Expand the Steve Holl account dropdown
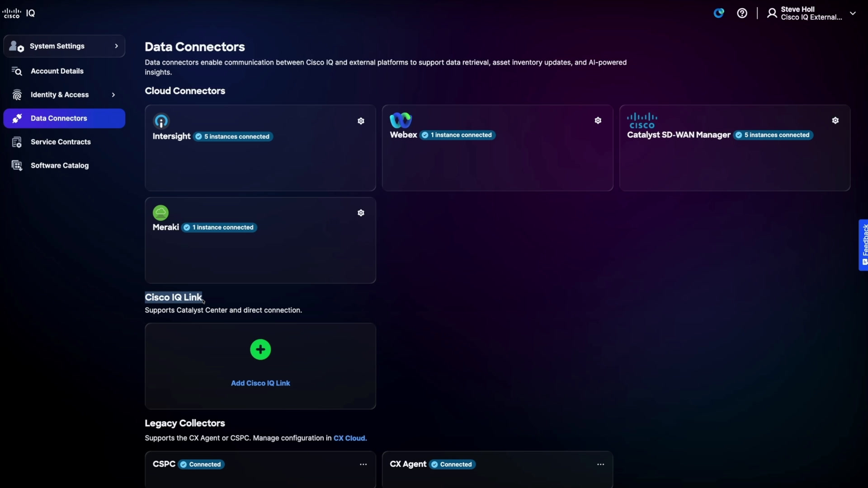 (853, 13)
